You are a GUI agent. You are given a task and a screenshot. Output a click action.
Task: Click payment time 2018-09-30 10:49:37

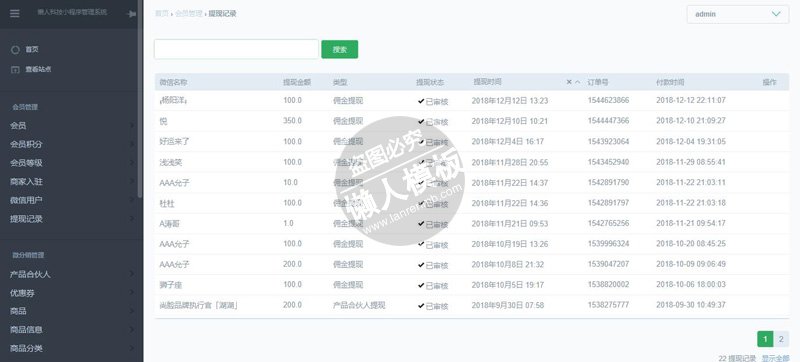691,305
